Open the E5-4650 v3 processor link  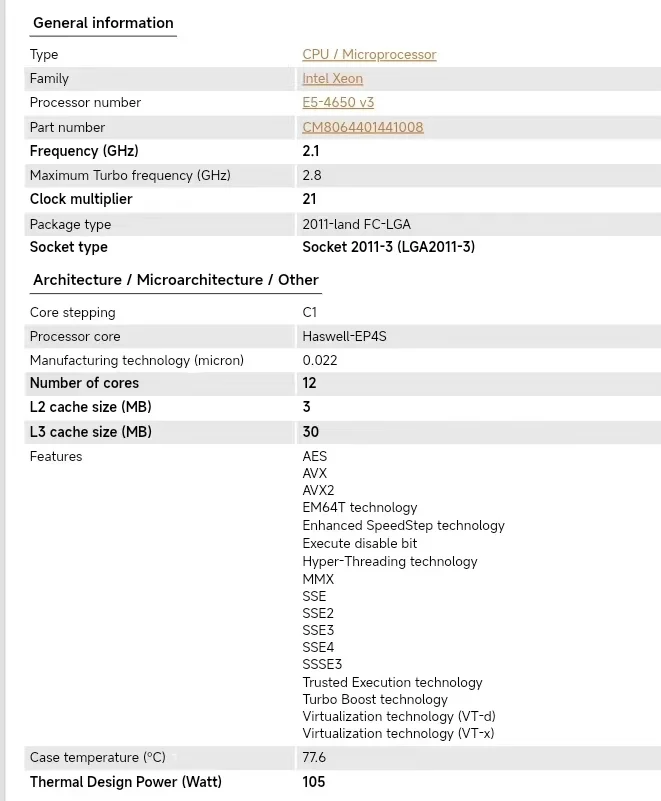(x=338, y=102)
